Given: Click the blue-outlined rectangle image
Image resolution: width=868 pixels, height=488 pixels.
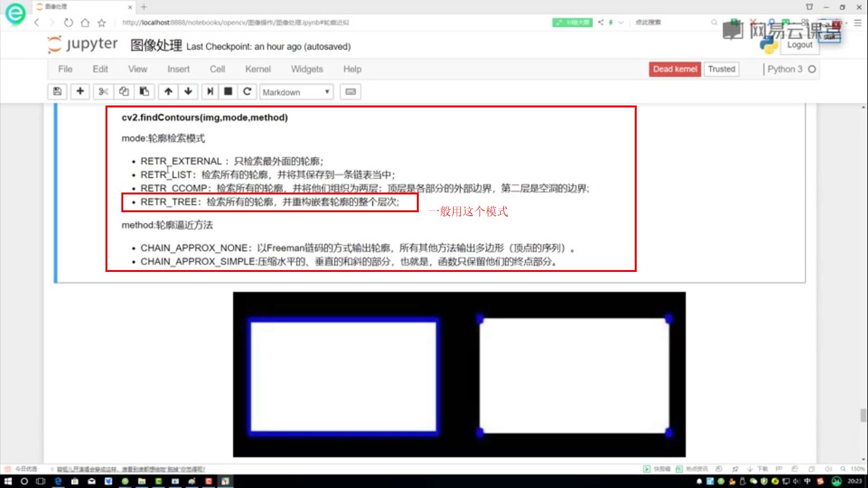Looking at the screenshot, I should pos(344,377).
